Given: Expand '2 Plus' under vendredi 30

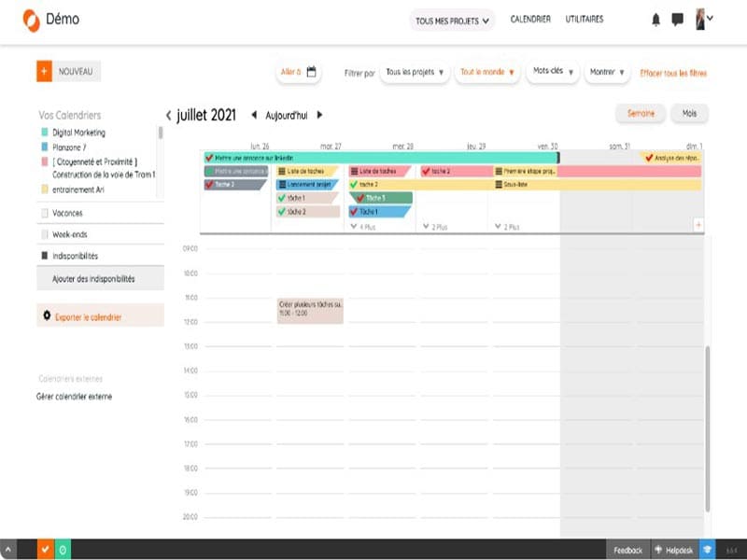Looking at the screenshot, I should click(507, 227).
